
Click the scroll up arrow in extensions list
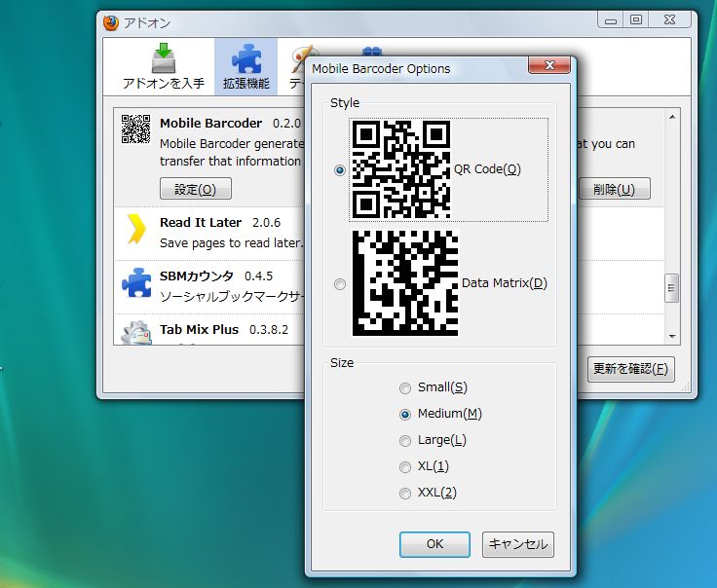[x=672, y=117]
